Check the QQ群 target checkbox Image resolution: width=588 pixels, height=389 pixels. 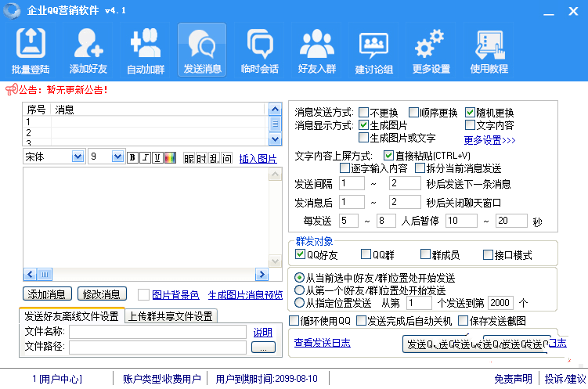pyautogui.click(x=366, y=254)
